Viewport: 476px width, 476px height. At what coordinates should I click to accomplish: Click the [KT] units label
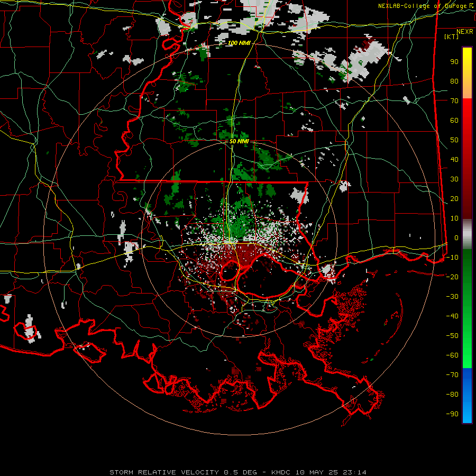pyautogui.click(x=451, y=36)
